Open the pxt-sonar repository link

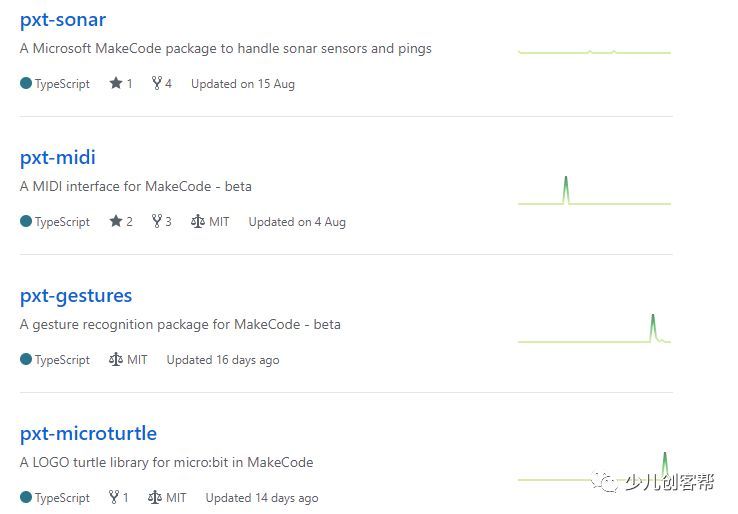click(63, 19)
